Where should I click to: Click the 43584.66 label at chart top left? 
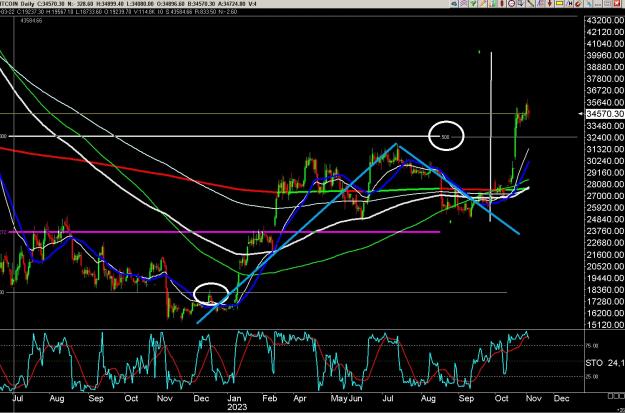click(33, 20)
